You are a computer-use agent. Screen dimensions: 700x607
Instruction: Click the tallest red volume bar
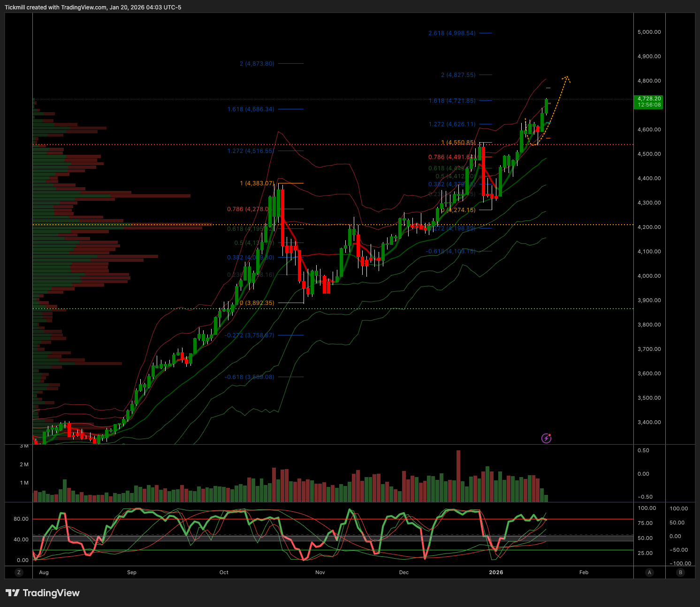[458, 476]
